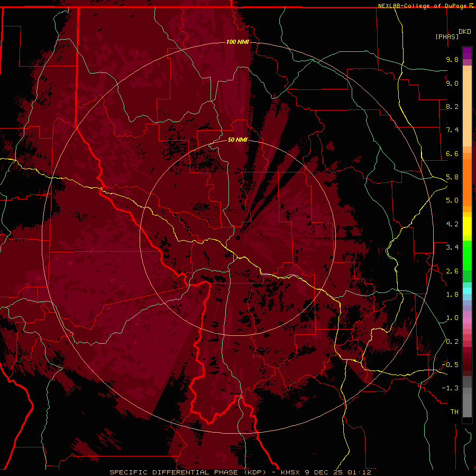Click the purple top segment of color bar

coord(467,53)
